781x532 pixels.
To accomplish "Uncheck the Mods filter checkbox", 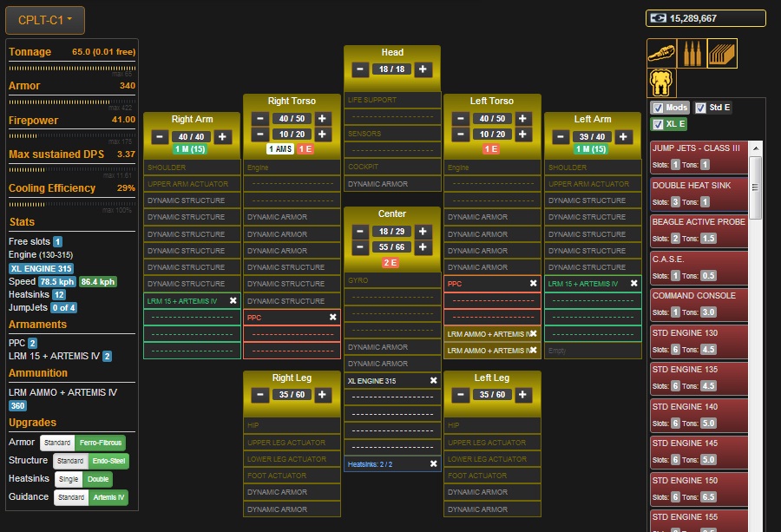I will (658, 108).
